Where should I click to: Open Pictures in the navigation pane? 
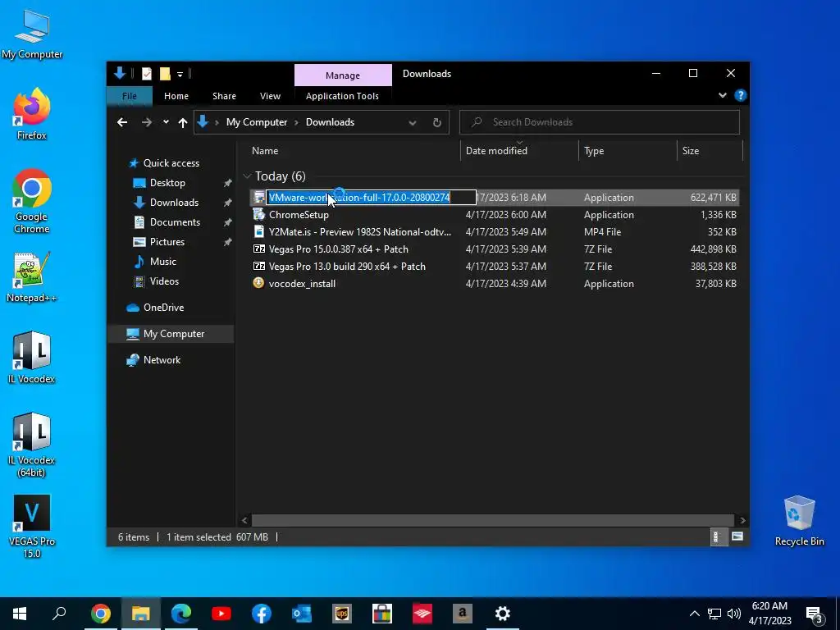pyautogui.click(x=167, y=242)
